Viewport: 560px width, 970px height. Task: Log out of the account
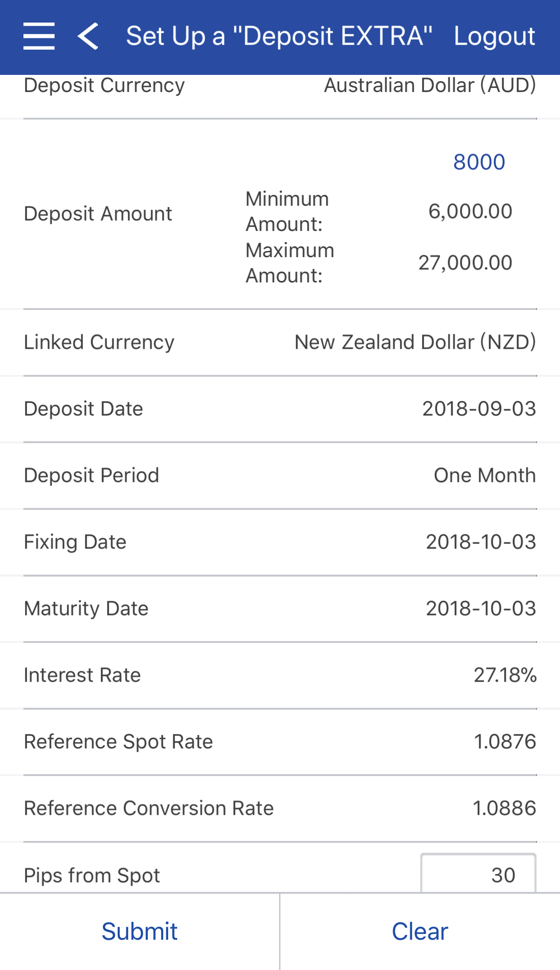click(x=494, y=36)
